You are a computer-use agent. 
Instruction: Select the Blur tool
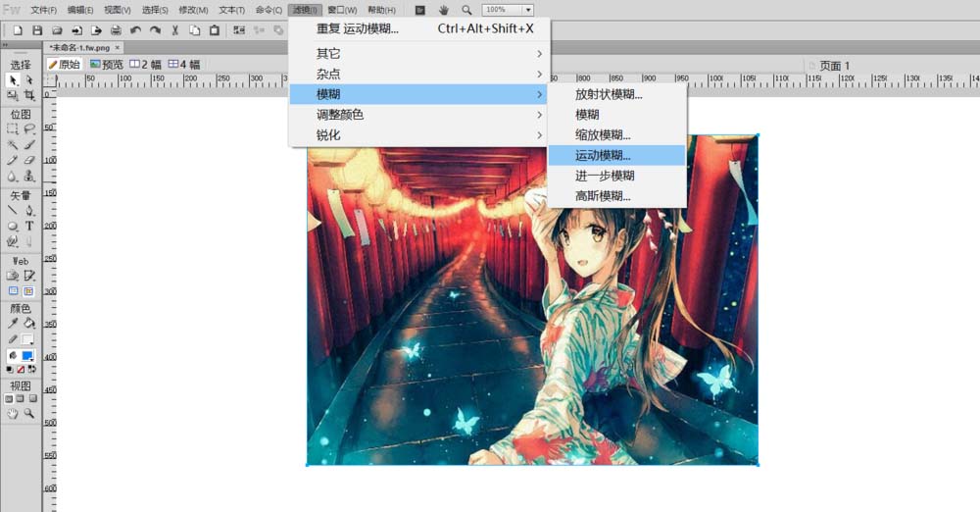pyautogui.click(x=13, y=177)
